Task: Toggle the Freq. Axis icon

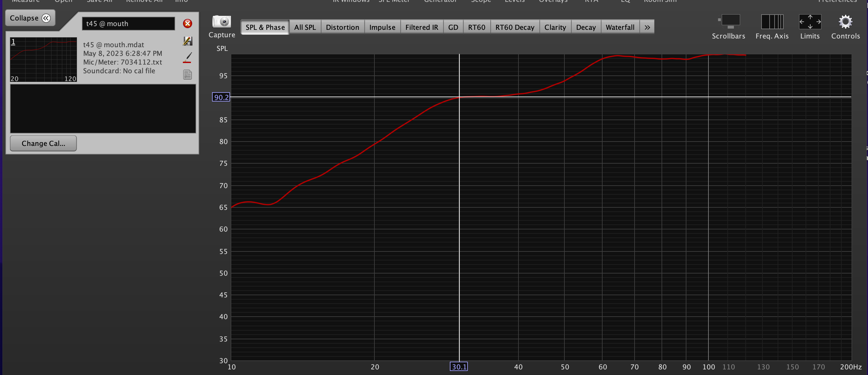Action: (x=772, y=22)
